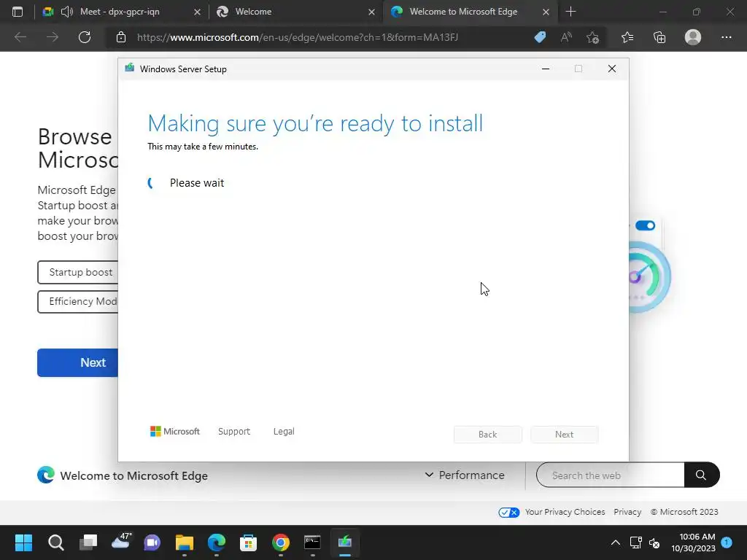Click the Edge logo beside Welcome text

(x=46, y=475)
